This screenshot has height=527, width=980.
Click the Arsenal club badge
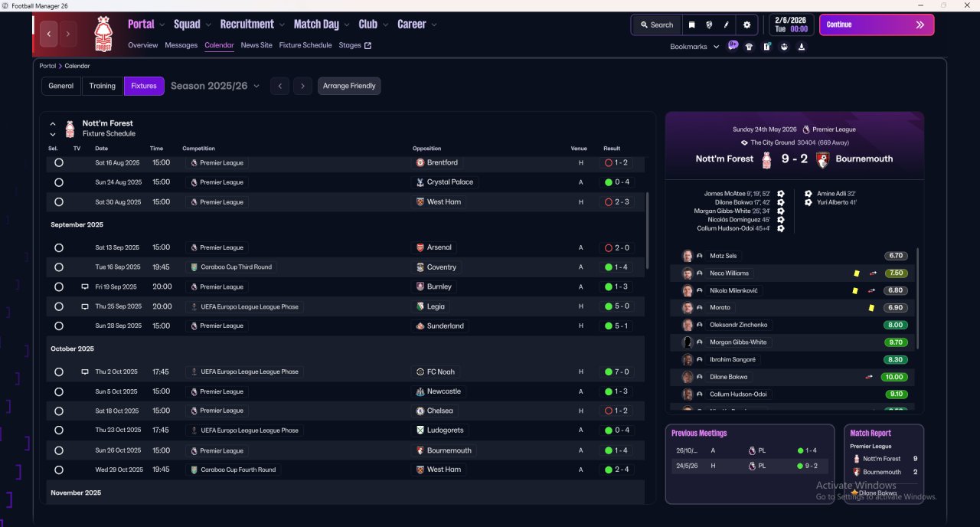(420, 247)
